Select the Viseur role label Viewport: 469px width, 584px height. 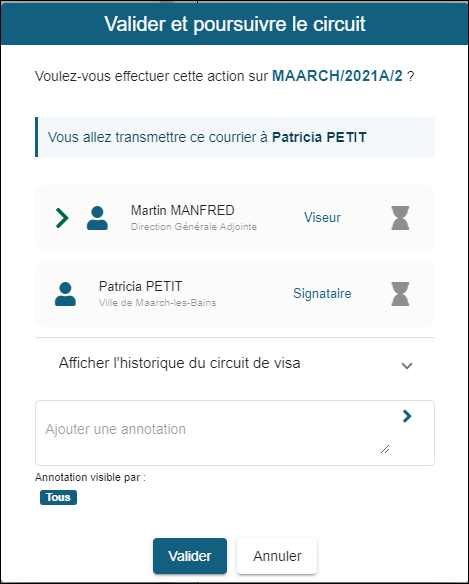click(x=322, y=218)
